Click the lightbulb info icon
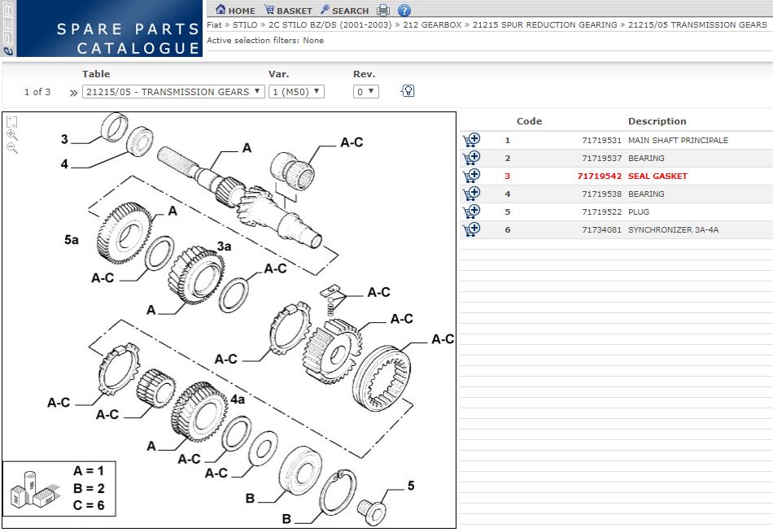 pyautogui.click(x=408, y=91)
